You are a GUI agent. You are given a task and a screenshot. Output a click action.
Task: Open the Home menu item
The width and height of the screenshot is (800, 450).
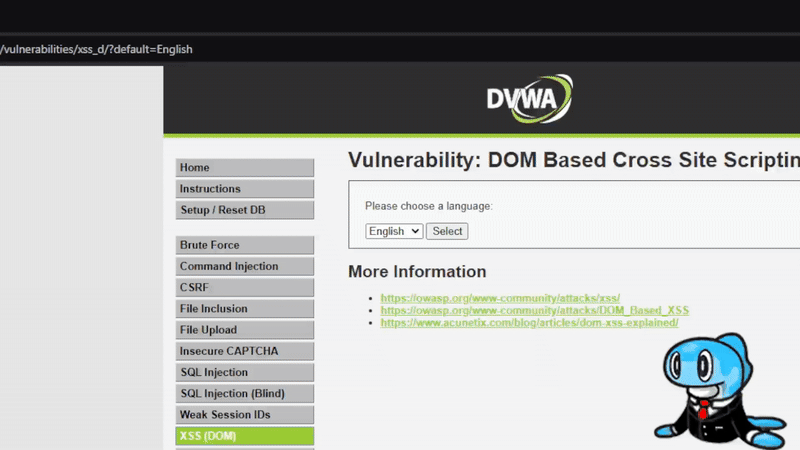point(245,167)
